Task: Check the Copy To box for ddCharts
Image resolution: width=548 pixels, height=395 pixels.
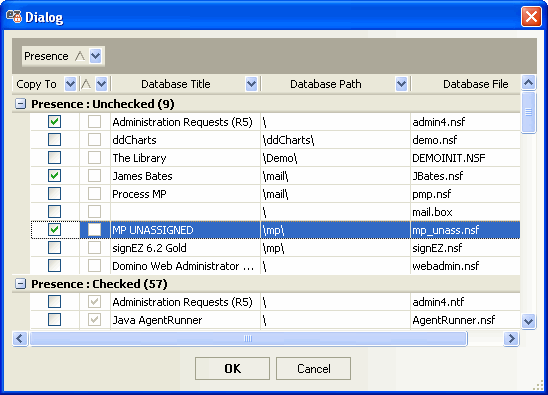Action: [55, 140]
